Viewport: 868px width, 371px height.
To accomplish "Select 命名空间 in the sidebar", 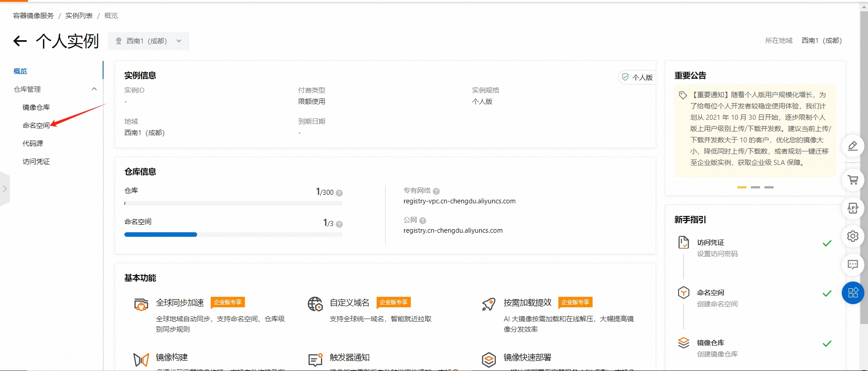I will [x=36, y=125].
